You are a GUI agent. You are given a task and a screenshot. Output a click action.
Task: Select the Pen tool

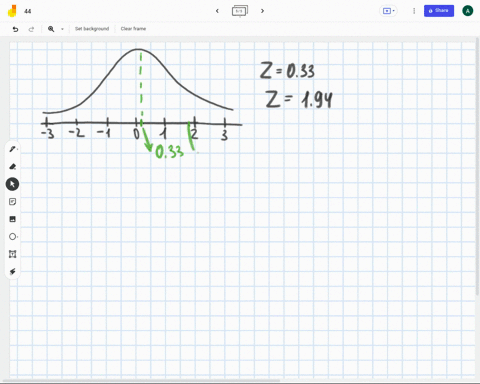(12, 149)
